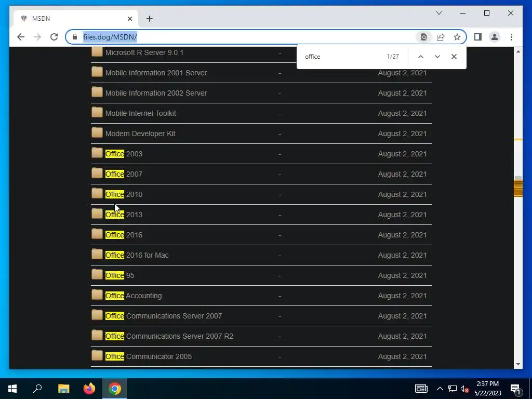Close the MSDN tab
This screenshot has height=399, width=532.
(x=129, y=19)
